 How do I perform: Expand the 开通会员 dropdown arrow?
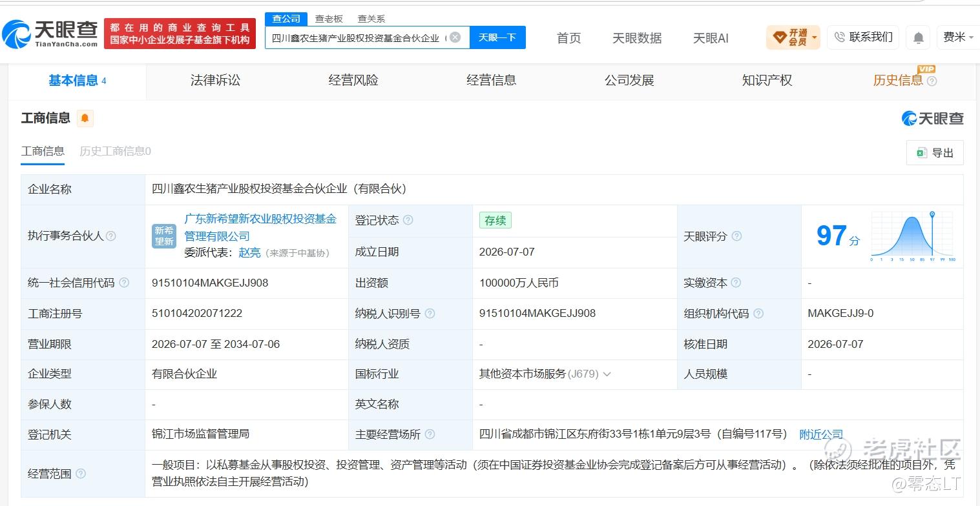point(814,37)
